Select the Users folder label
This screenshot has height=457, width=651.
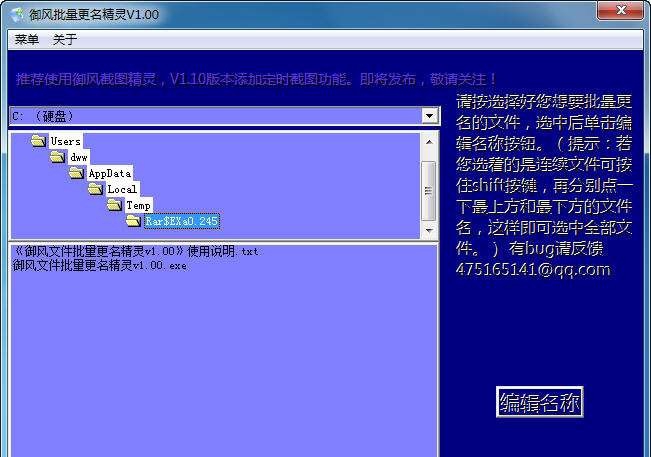pos(66,141)
